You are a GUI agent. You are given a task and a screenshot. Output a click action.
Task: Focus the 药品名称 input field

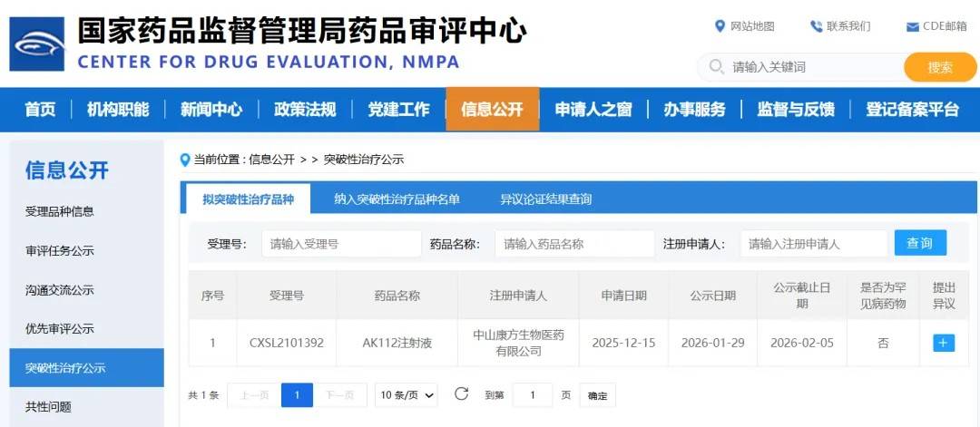tap(573, 244)
